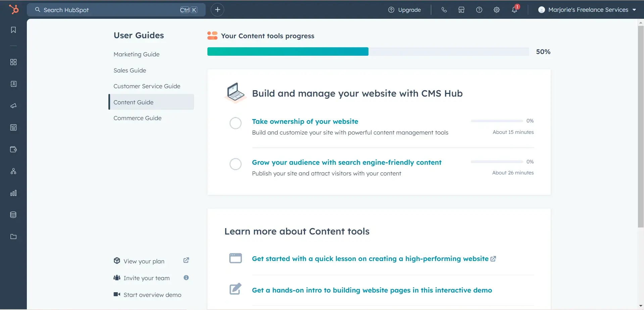Viewport: 644px width, 310px height.
Task: Click the 'User Guides' heading
Action: [x=139, y=35]
